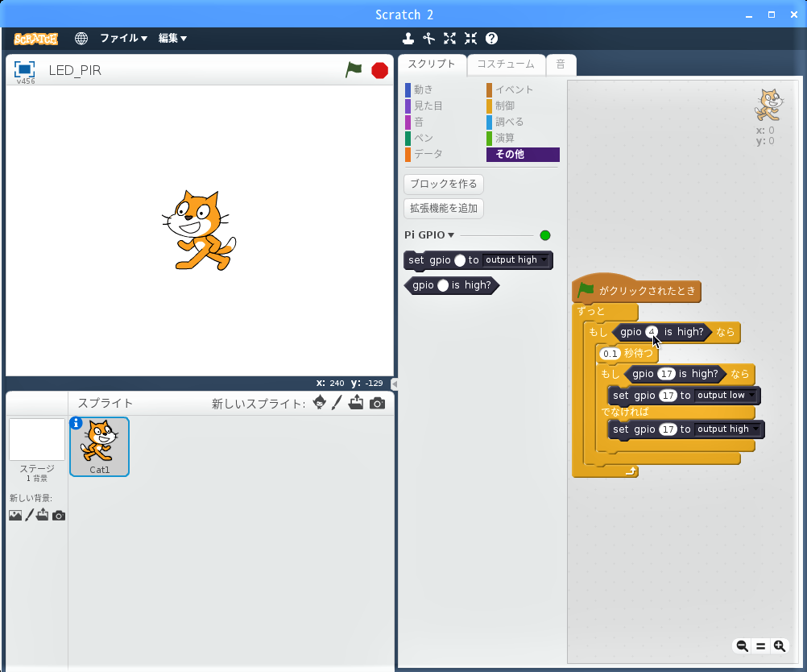Select the Shrink sprite tool
Viewport: 807px width, 672px height.
click(470, 38)
